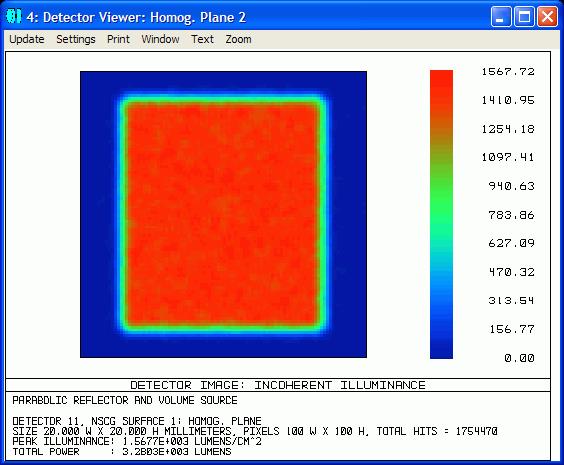Screen dimensions: 564x465
Task: Click the red center of the illuminance map
Action: (x=222, y=214)
